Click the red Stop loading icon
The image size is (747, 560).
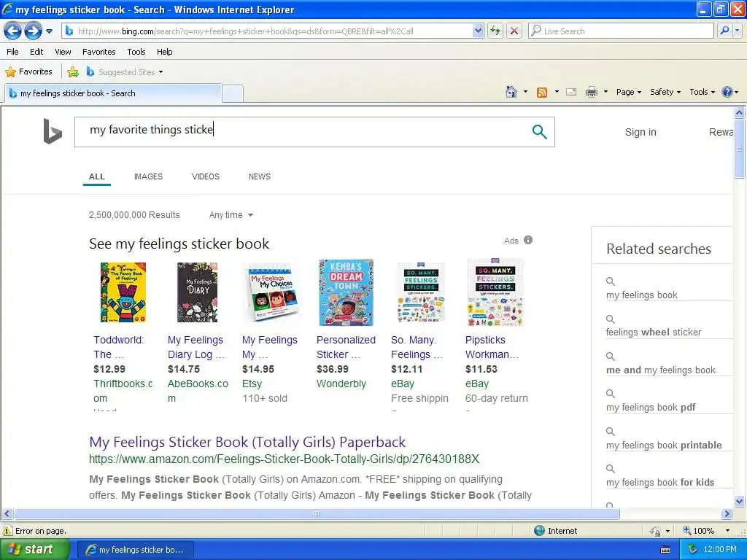point(514,31)
